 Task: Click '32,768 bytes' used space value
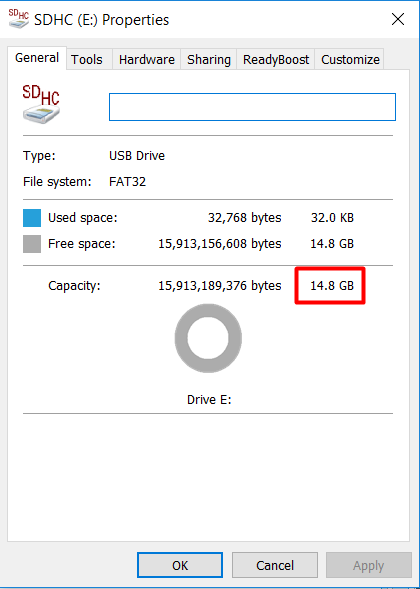pos(245,217)
